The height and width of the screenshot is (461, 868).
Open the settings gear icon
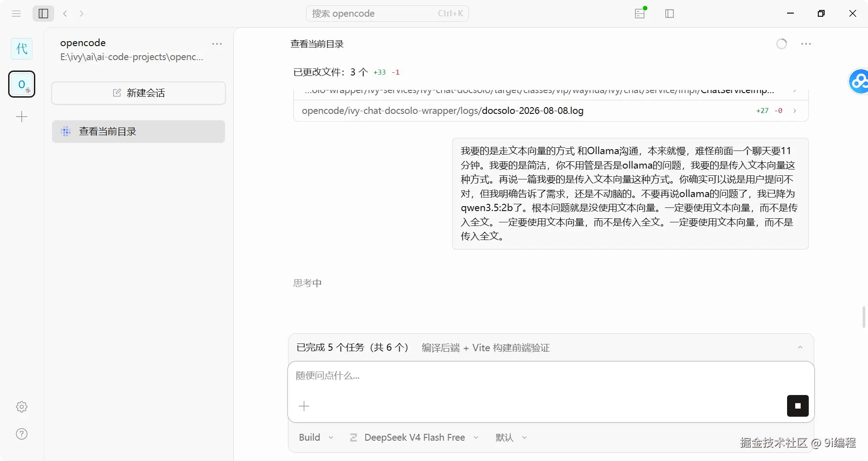22,407
